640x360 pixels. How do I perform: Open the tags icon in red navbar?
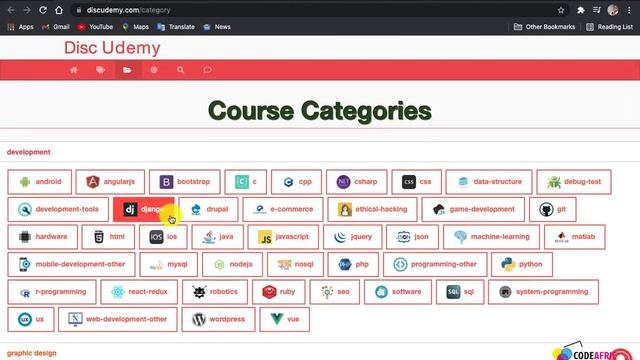point(100,70)
